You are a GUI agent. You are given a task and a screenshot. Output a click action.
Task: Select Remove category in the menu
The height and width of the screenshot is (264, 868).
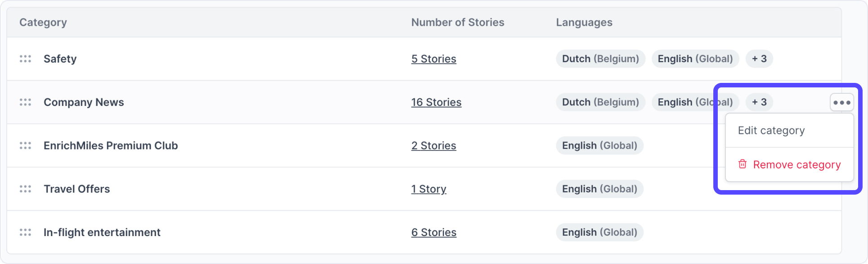pos(789,164)
